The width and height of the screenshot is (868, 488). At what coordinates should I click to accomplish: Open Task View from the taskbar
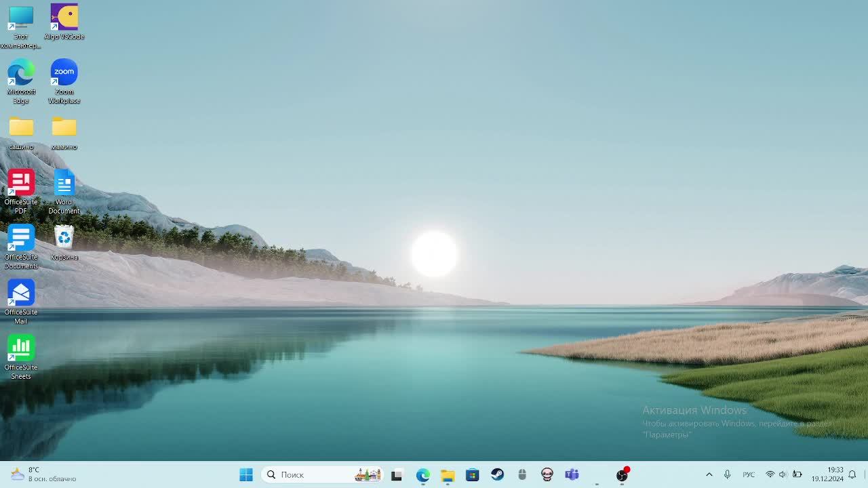[397, 475]
